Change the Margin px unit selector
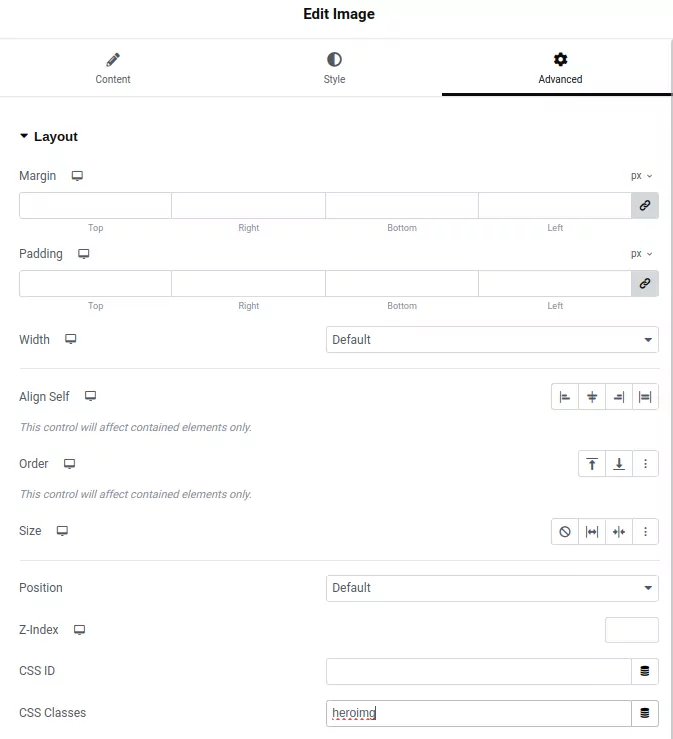 [x=641, y=176]
